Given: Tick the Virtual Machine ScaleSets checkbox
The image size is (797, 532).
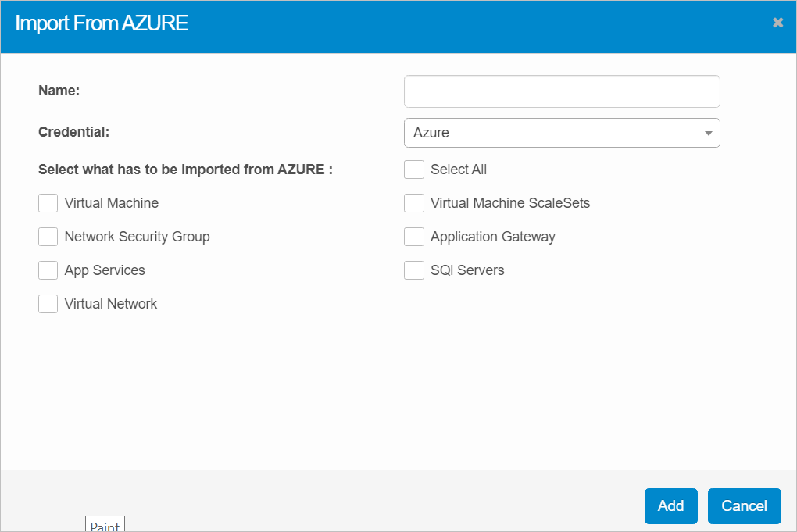Looking at the screenshot, I should click(x=414, y=203).
